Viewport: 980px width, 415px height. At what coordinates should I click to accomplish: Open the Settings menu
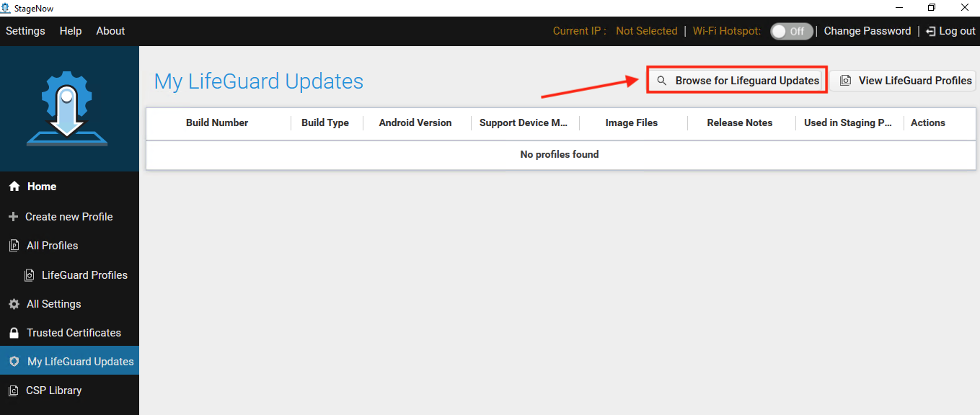pyautogui.click(x=25, y=31)
